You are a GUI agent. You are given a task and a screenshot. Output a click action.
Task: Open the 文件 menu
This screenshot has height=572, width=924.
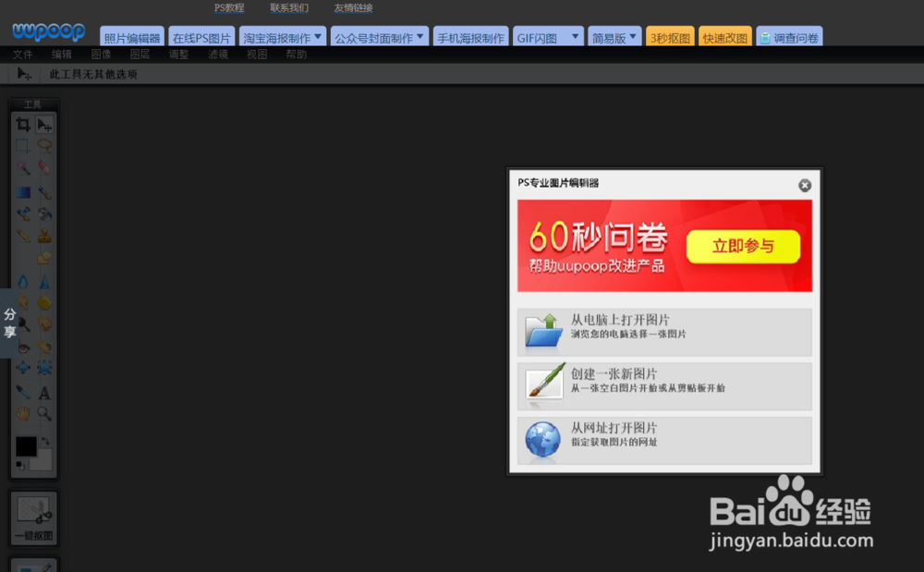point(22,55)
